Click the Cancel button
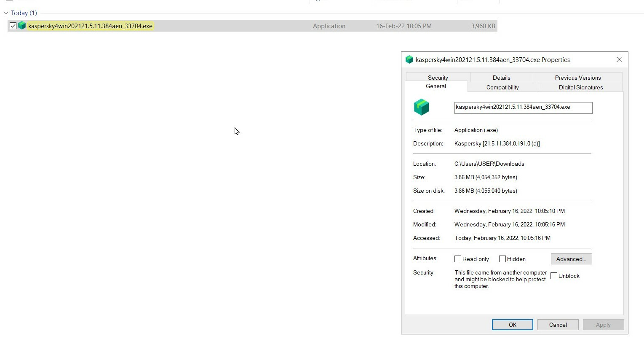 558,325
